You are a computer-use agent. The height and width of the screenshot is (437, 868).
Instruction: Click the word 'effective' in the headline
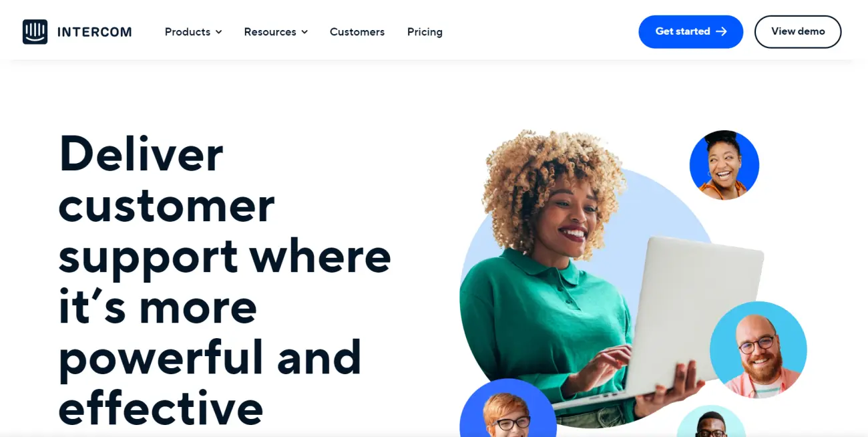tap(161, 407)
